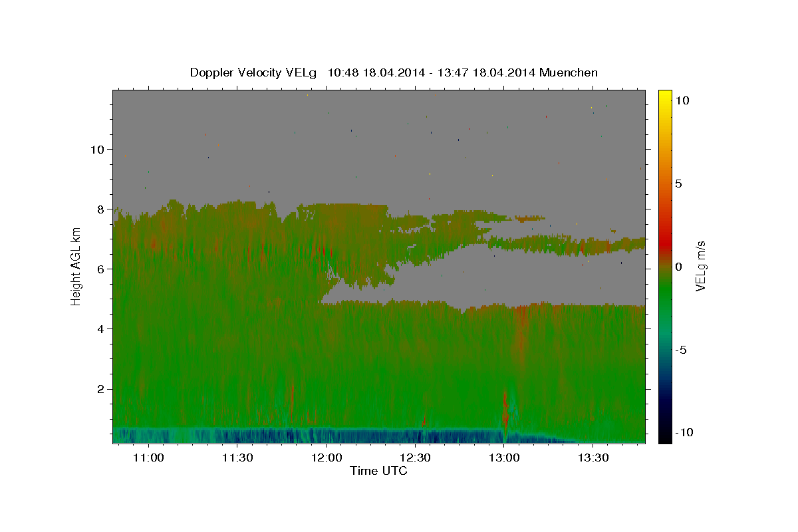Click the 13:30 time tick label
The height and width of the screenshot is (532, 798).
pos(593,458)
